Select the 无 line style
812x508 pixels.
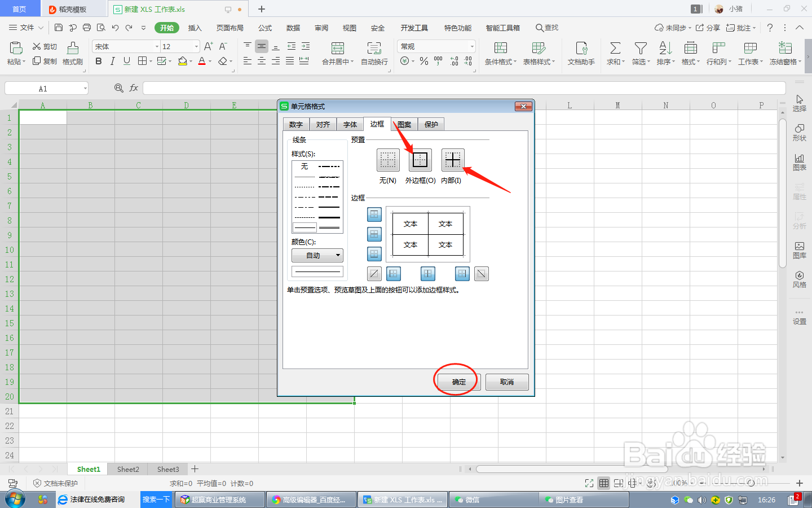click(x=304, y=167)
